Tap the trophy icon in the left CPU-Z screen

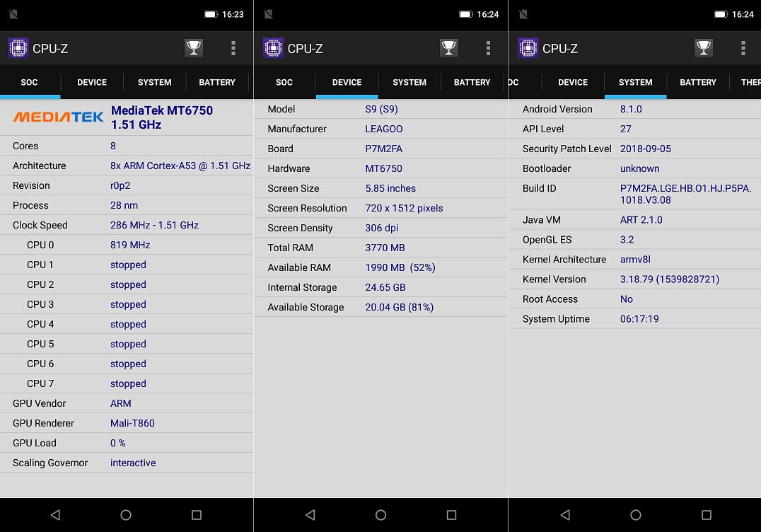tap(194, 47)
